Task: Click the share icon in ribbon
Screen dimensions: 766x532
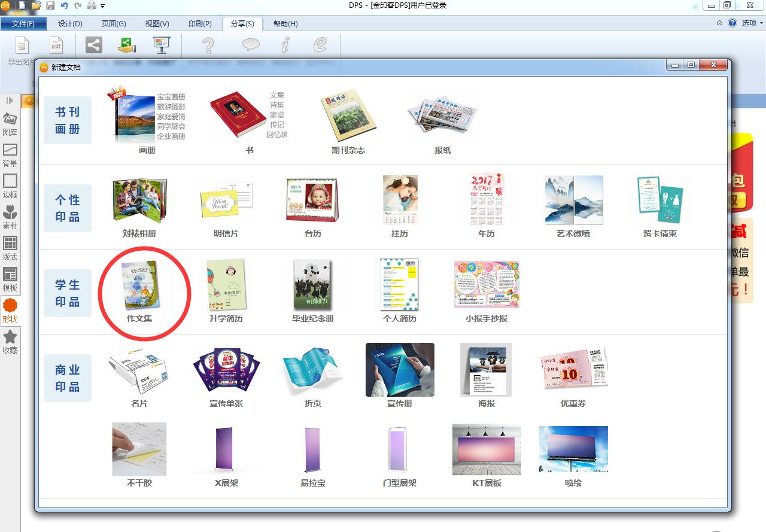Action: 93,45
